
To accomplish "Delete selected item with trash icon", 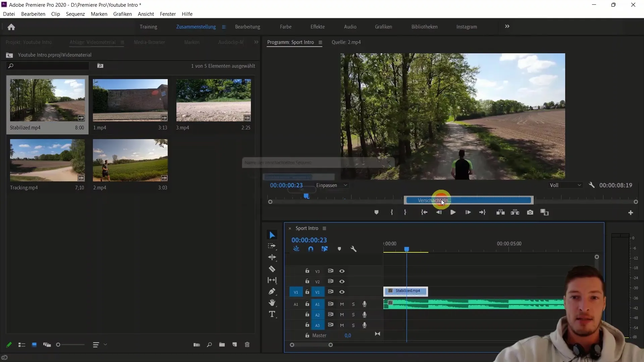I will tap(247, 345).
